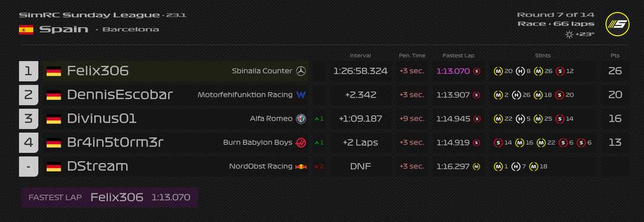This screenshot has height=222, width=644.
Task: Click soft tyre icon beside 1:14.919 lap
Action: [476, 143]
